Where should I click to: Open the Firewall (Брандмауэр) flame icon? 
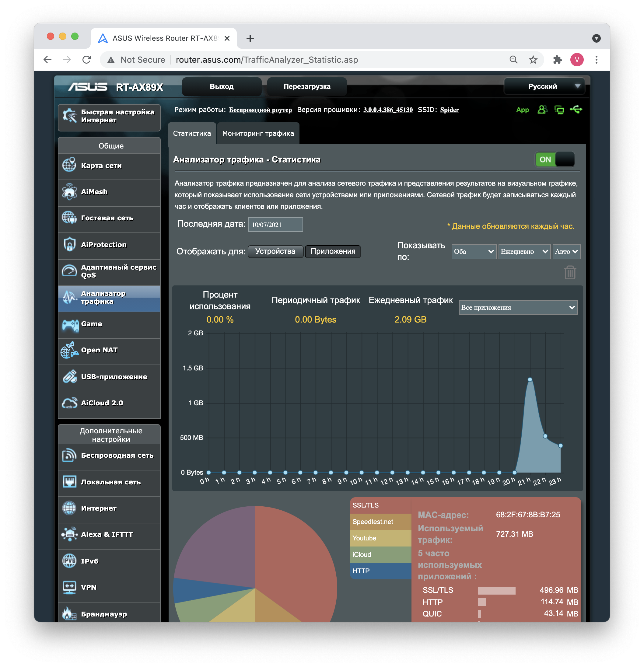pos(69,614)
